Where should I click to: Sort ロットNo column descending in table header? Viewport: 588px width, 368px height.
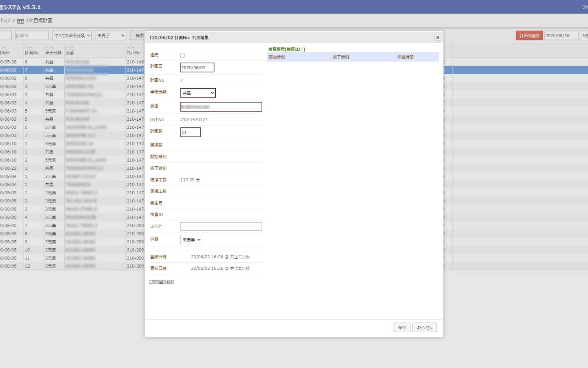(133, 47)
